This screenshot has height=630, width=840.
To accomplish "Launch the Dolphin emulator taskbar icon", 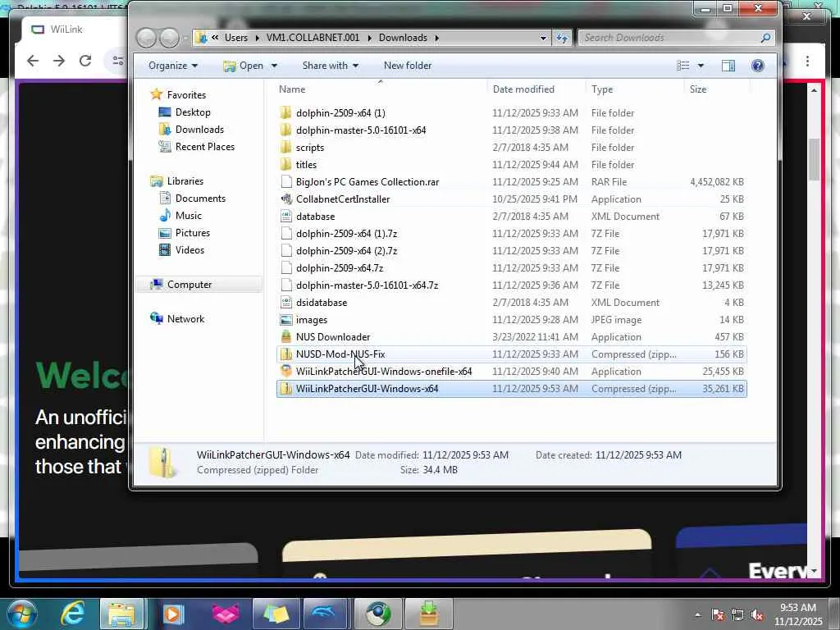I will coord(326,614).
